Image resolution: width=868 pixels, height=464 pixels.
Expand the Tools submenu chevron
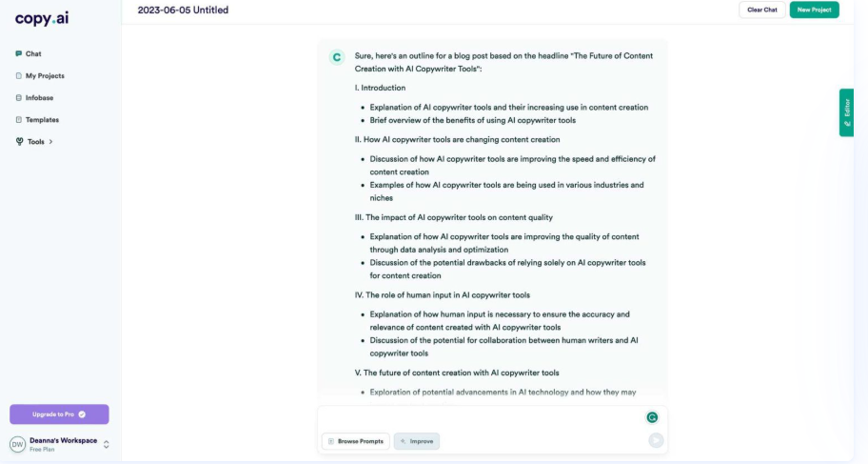pos(50,142)
